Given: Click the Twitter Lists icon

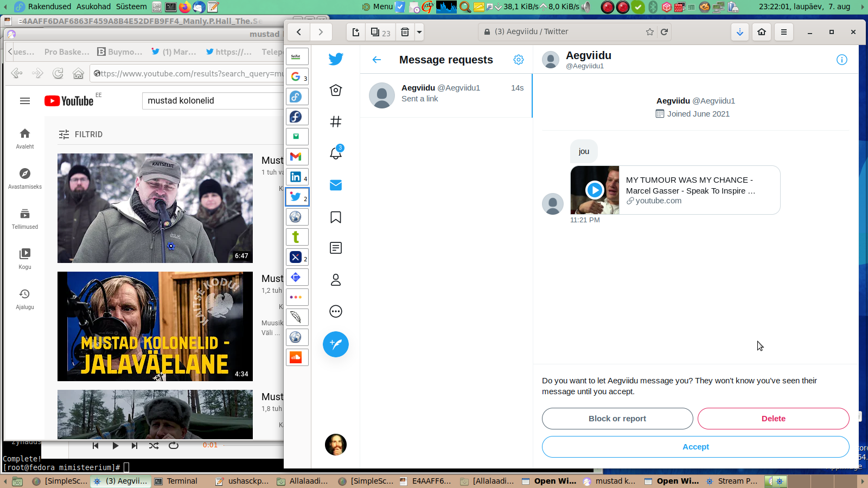Looking at the screenshot, I should [x=336, y=248].
